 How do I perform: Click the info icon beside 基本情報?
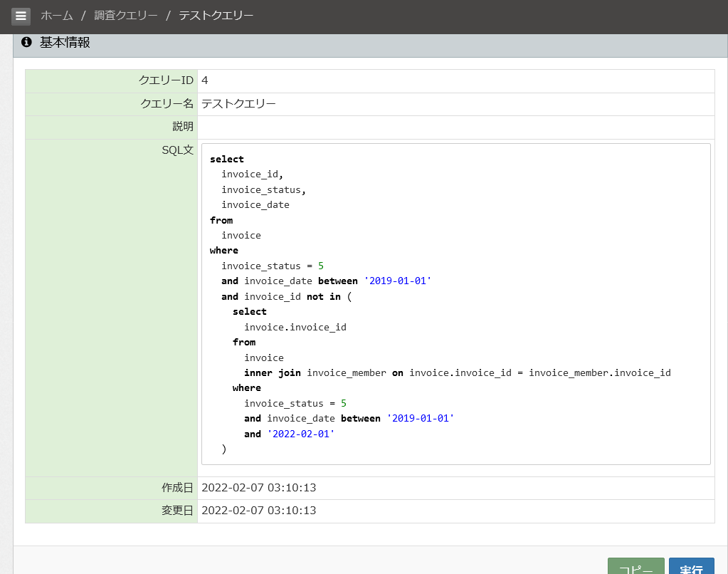[26, 42]
